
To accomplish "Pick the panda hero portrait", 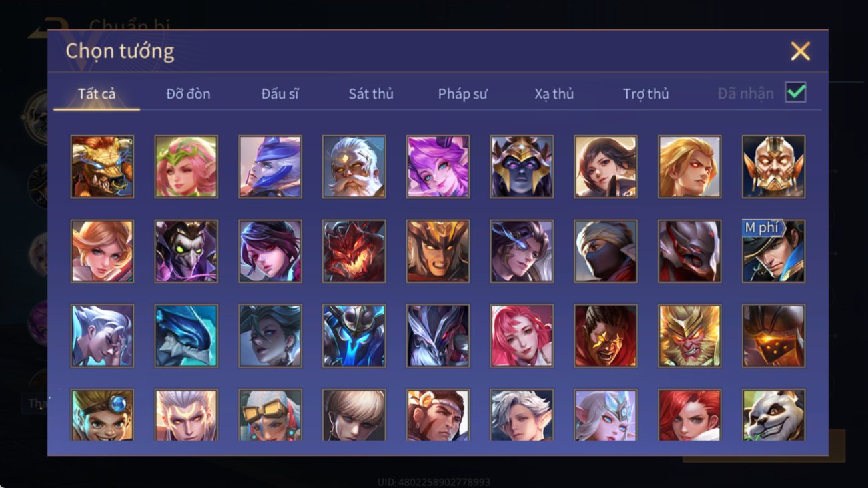I will (x=773, y=415).
